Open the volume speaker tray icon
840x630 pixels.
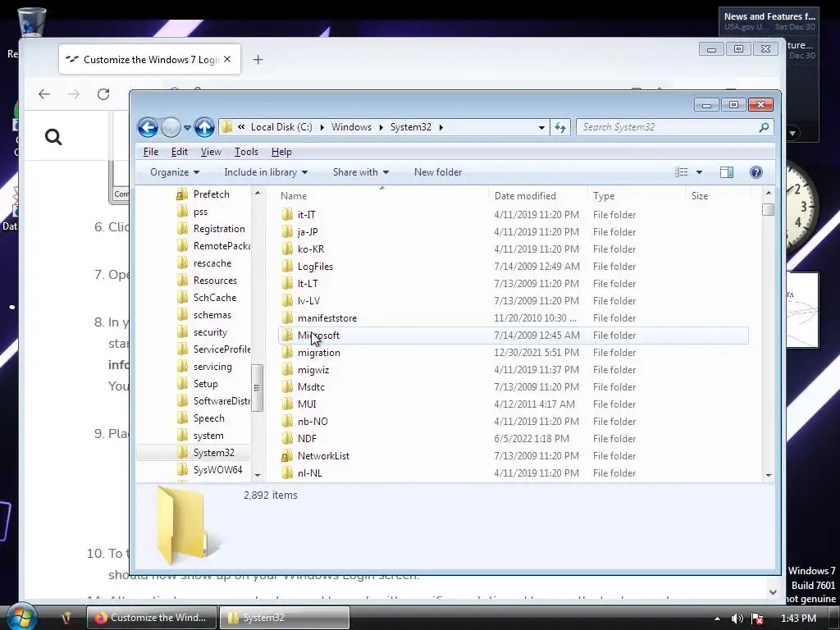pos(737,619)
